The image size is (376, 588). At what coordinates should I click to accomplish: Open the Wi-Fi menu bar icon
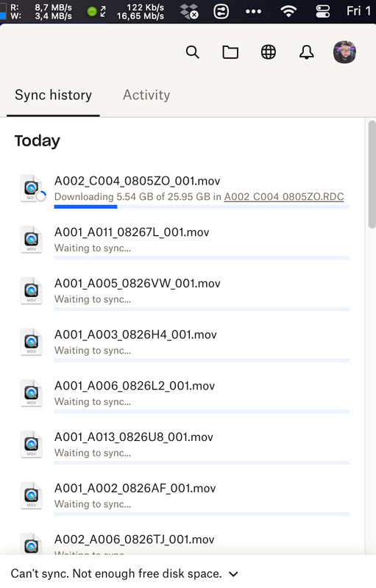[288, 11]
